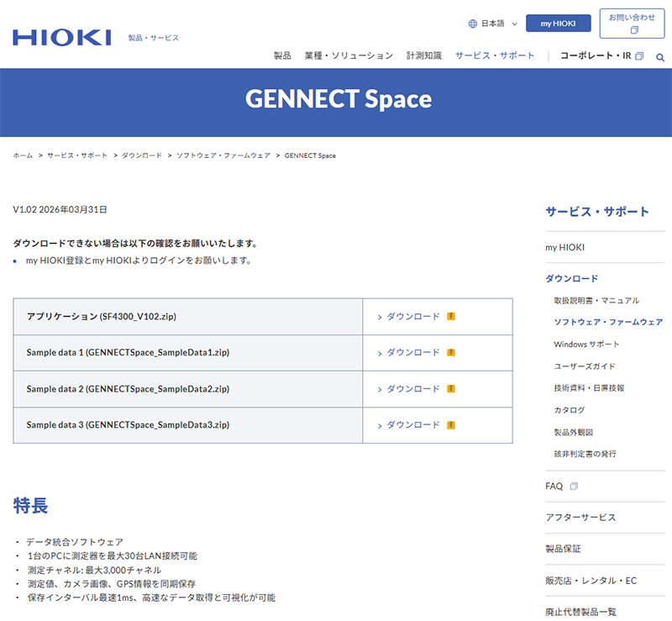This screenshot has width=672, height=621.
Task: Open ダウンロード in sidebar
Action: click(x=572, y=278)
